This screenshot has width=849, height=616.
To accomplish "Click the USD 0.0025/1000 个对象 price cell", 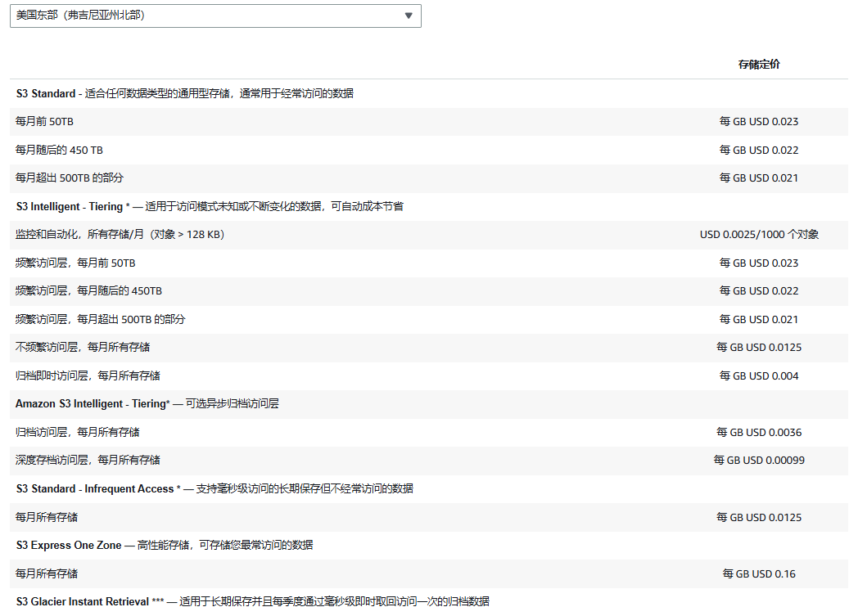I will point(759,235).
